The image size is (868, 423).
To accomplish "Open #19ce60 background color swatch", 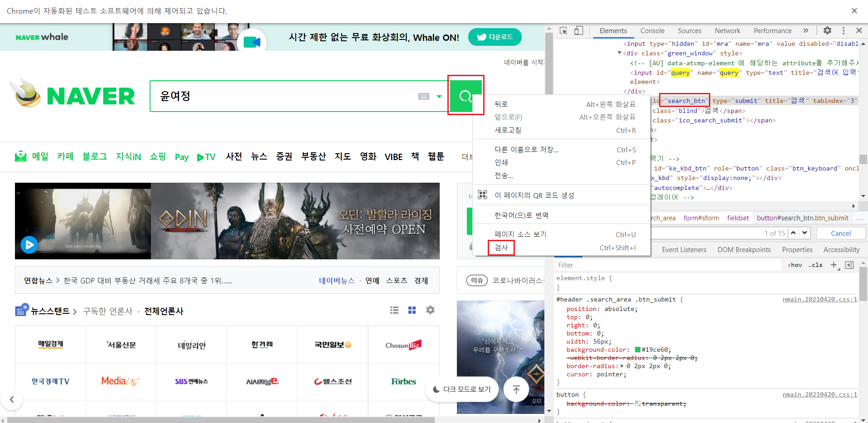I will pyautogui.click(x=638, y=350).
